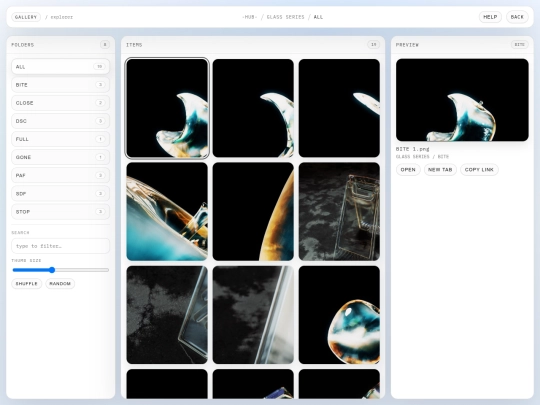The width and height of the screenshot is (540, 405).
Task: Open the STOP folder
Action: (x=61, y=212)
